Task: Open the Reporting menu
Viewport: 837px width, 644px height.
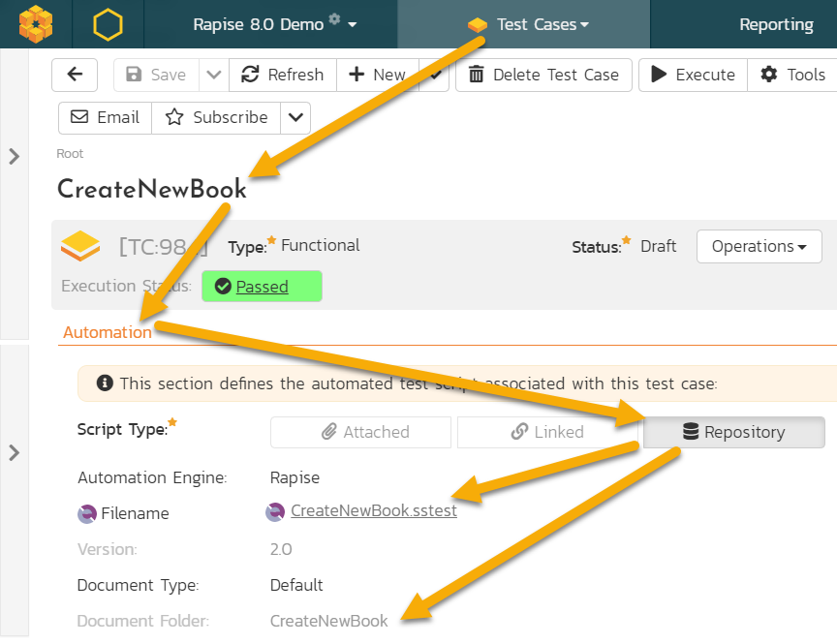Action: coord(776,24)
